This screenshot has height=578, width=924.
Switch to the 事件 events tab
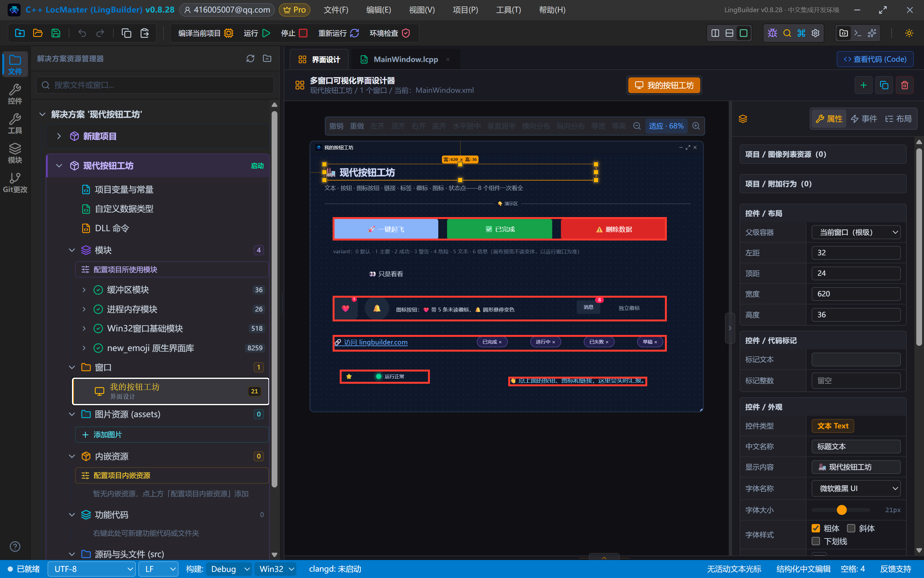[864, 119]
